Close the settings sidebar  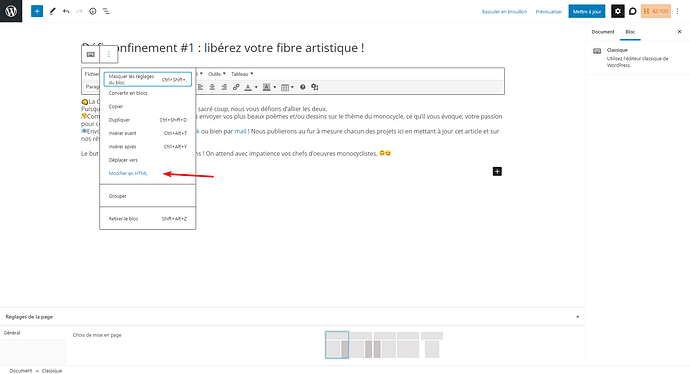click(x=679, y=32)
